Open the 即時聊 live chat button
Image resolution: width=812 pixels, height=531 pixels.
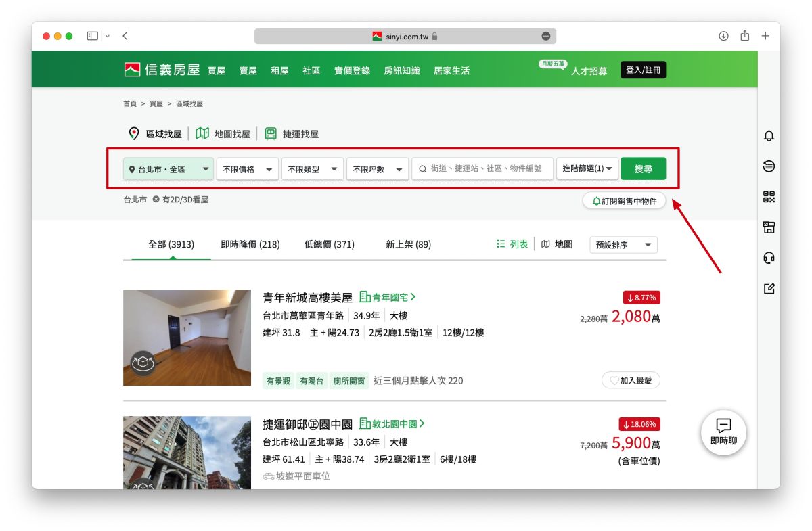coord(723,432)
